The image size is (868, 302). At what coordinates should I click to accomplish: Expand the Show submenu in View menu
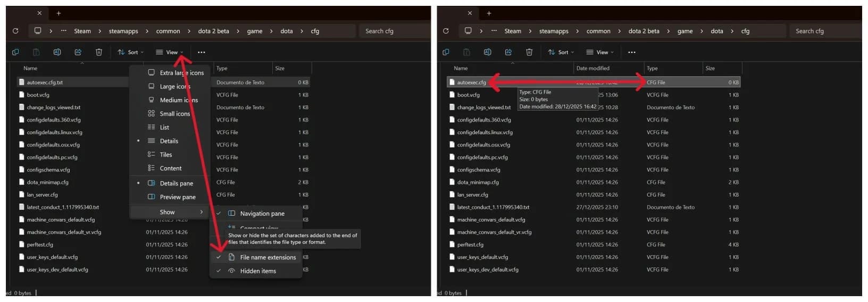168,212
